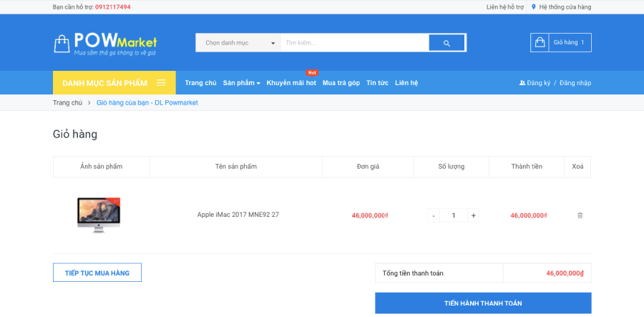Open Khuyến mãi hot menu
The width and height of the screenshot is (644, 317).
tap(291, 83)
